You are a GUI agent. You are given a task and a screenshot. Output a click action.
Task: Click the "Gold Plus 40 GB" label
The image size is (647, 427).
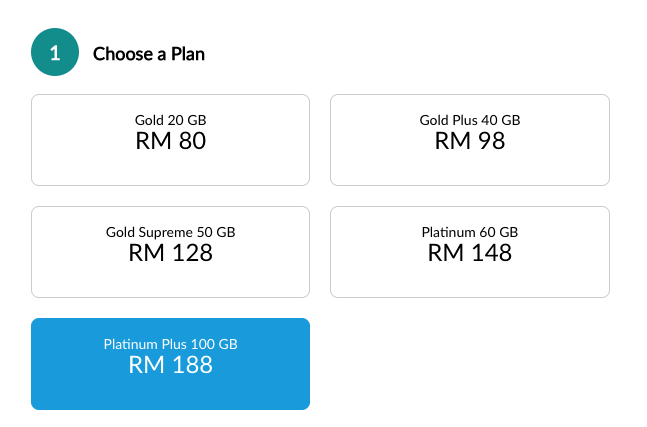coord(470,120)
